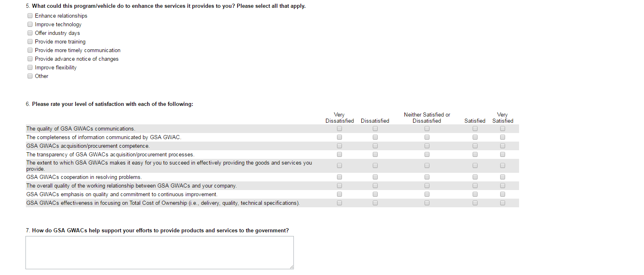
Task: Check Provide more training
Action: pyautogui.click(x=30, y=41)
